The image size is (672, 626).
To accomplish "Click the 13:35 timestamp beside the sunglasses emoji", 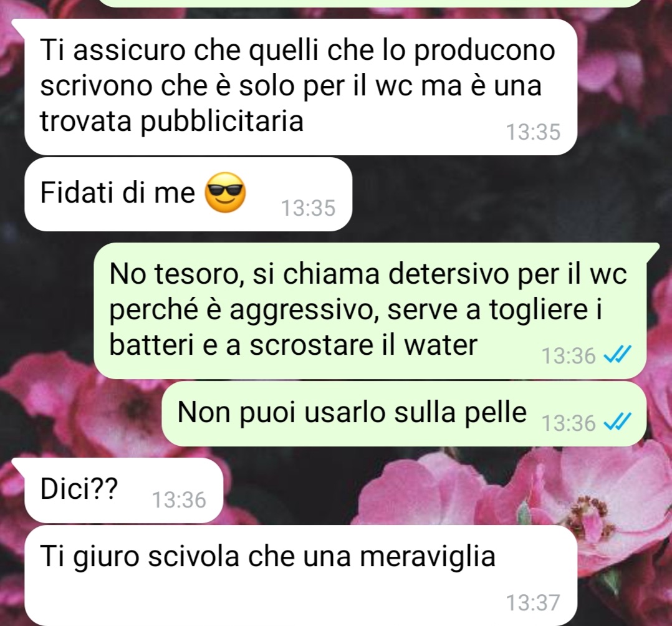I will click(x=308, y=208).
